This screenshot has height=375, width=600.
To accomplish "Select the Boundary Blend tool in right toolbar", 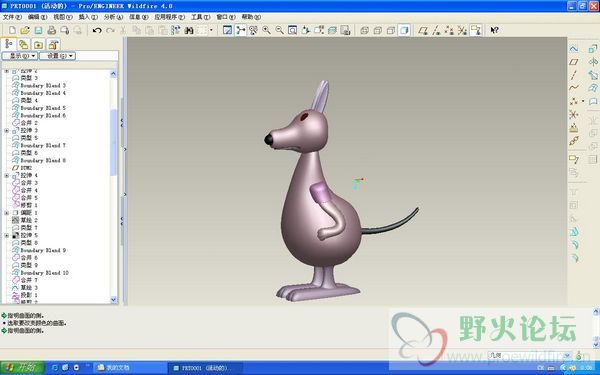I will [x=593, y=88].
